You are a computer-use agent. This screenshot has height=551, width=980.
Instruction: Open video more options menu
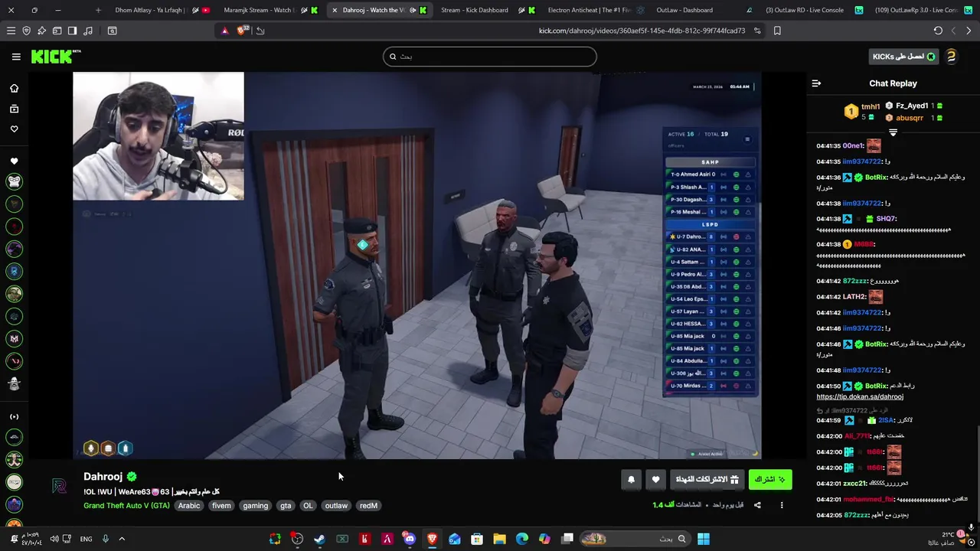click(x=782, y=505)
